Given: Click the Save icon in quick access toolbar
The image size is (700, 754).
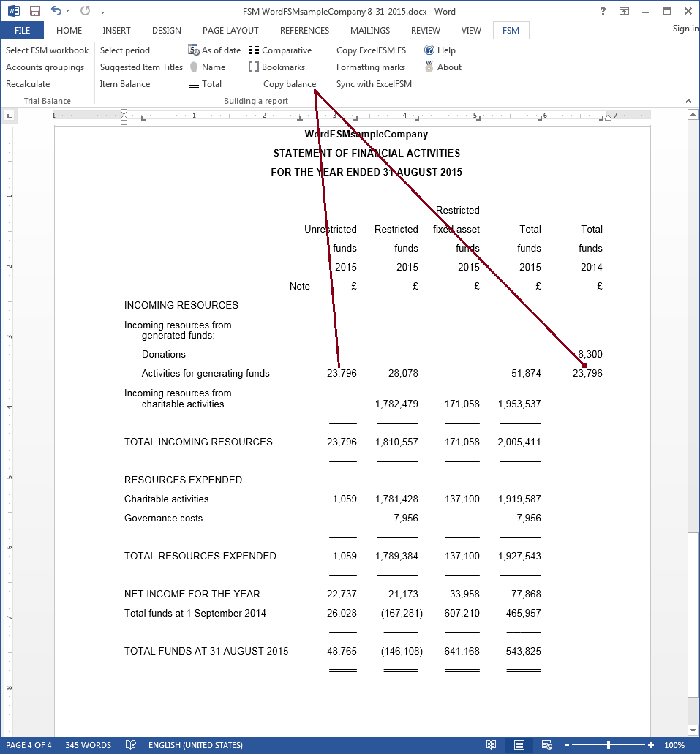Looking at the screenshot, I should click(x=34, y=11).
